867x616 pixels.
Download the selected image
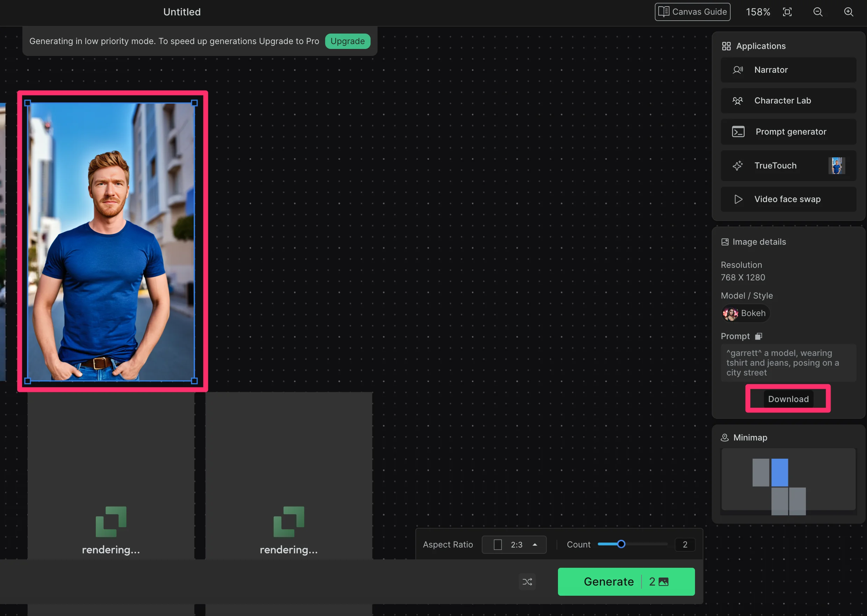coord(788,399)
